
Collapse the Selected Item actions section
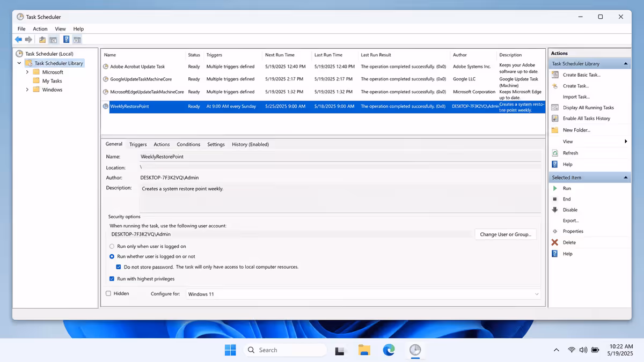coord(626,178)
